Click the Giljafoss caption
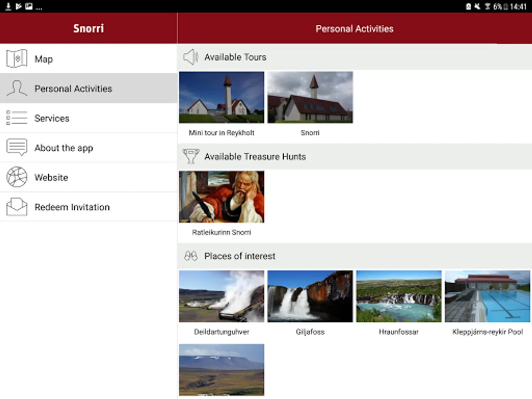 pos(310,332)
